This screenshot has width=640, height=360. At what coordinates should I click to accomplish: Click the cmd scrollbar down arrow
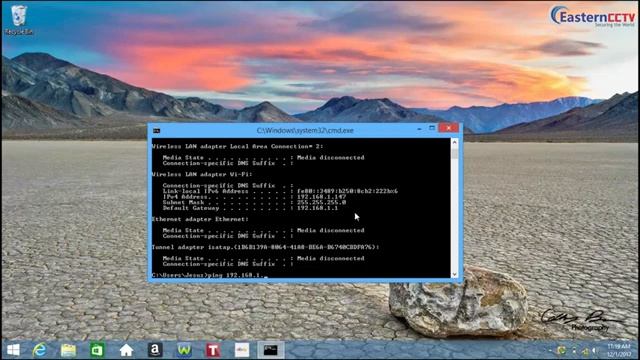click(x=455, y=274)
